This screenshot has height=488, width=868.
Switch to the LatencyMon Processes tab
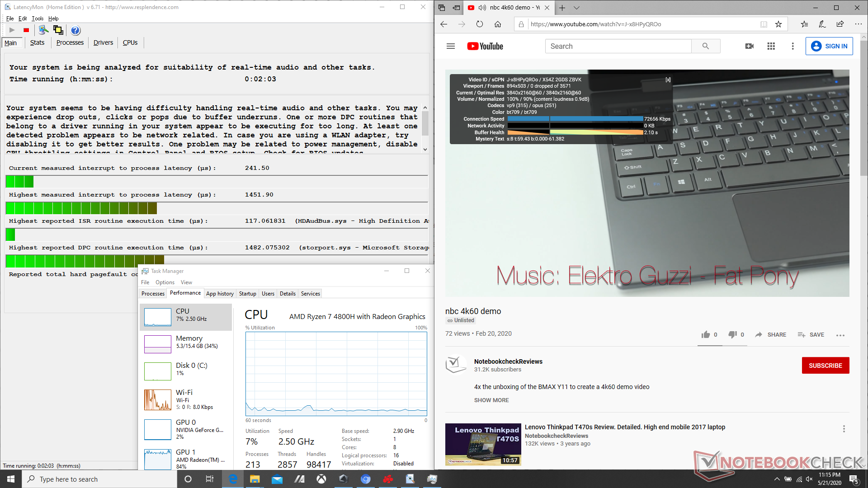70,42
